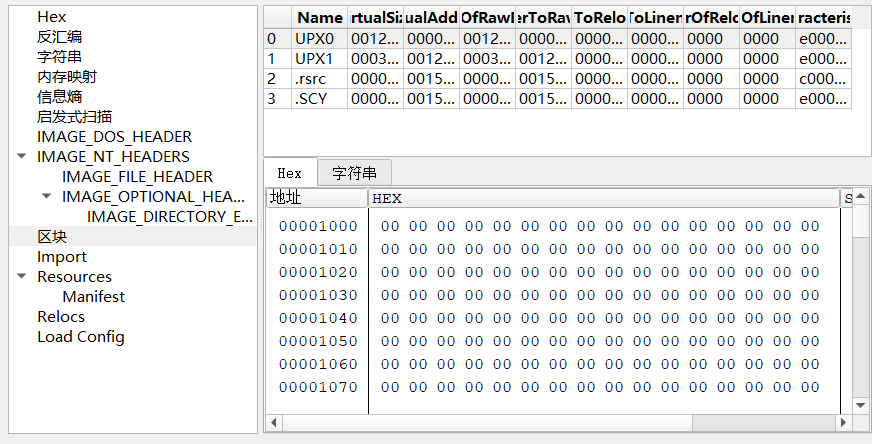Image resolution: width=872 pixels, height=444 pixels.
Task: Select the Hex tab in lower pane
Action: tap(289, 173)
